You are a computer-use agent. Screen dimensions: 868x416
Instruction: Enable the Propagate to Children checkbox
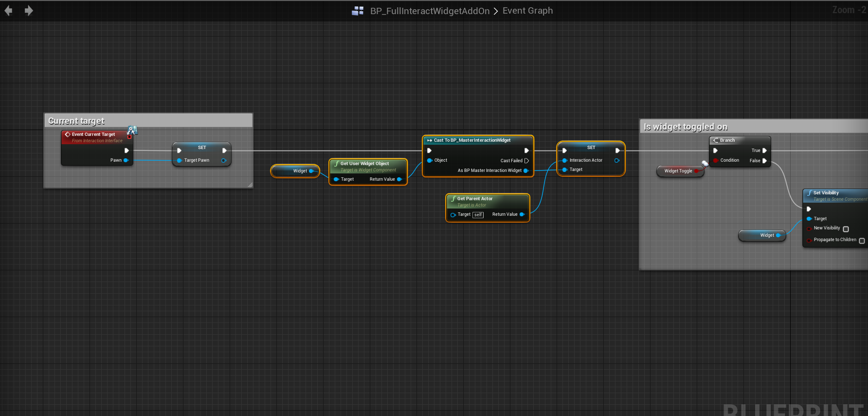(862, 241)
